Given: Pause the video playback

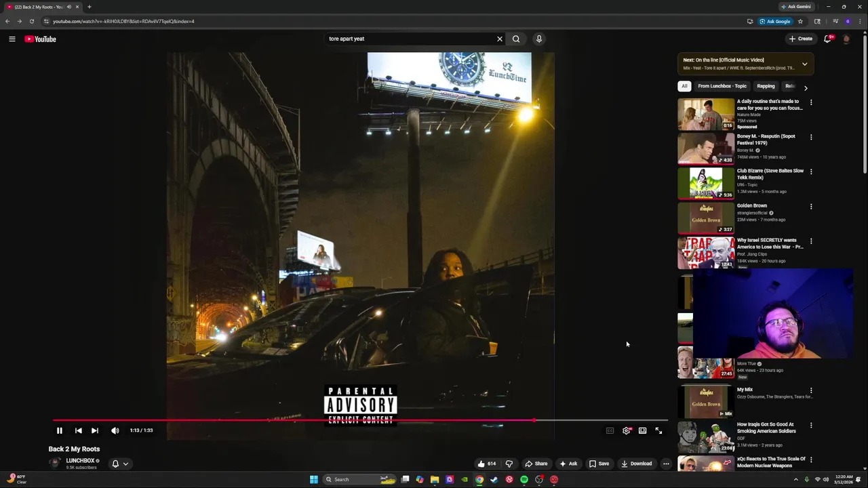Looking at the screenshot, I should (x=59, y=430).
